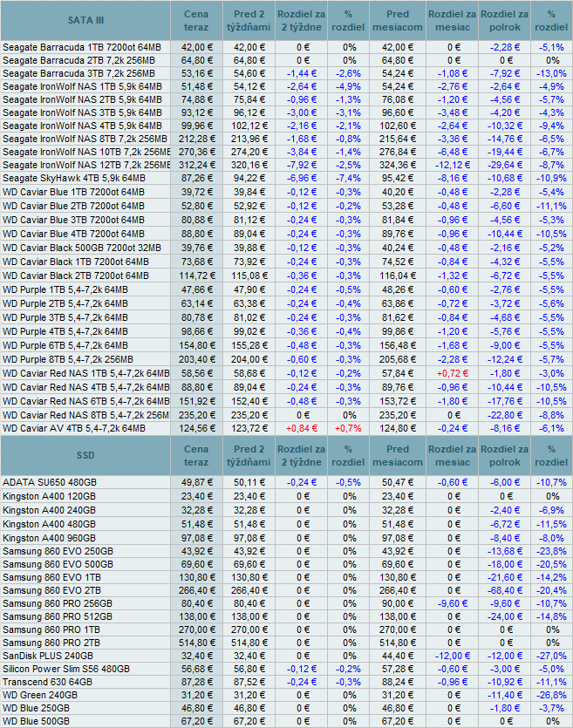This screenshot has height=728, width=573.
Task: Click the 514,80 € current price of Samsung 860 PRO 2TB
Action: [197, 643]
